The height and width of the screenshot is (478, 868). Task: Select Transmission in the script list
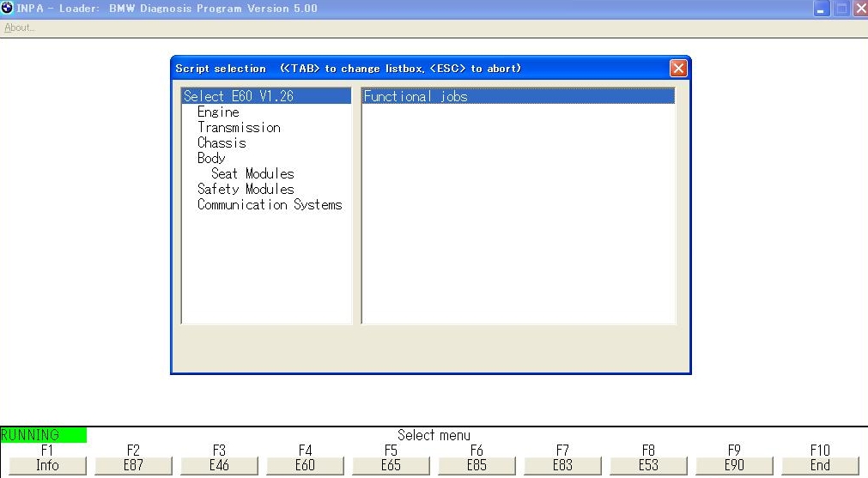tap(239, 127)
